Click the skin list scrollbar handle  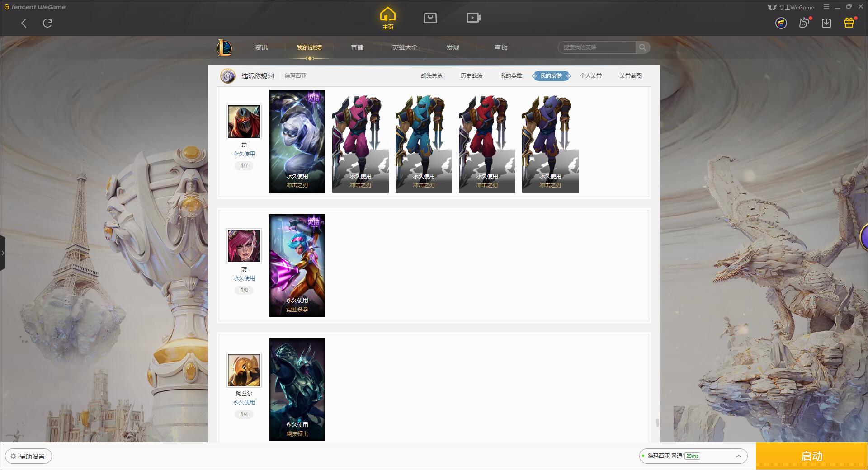657,423
